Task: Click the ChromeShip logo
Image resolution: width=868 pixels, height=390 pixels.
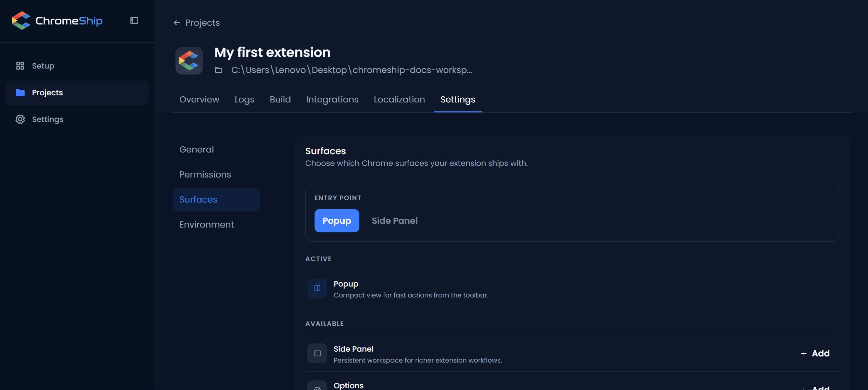Action: [x=57, y=21]
